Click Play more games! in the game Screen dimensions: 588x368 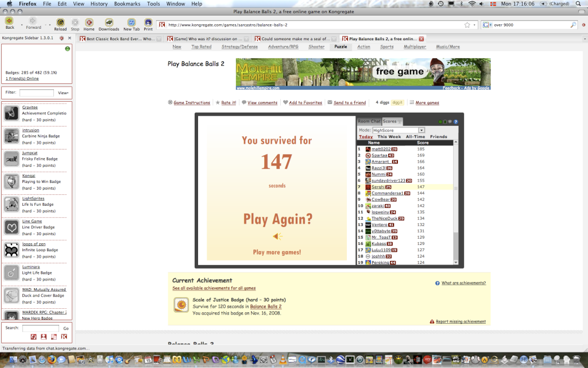coord(277,252)
